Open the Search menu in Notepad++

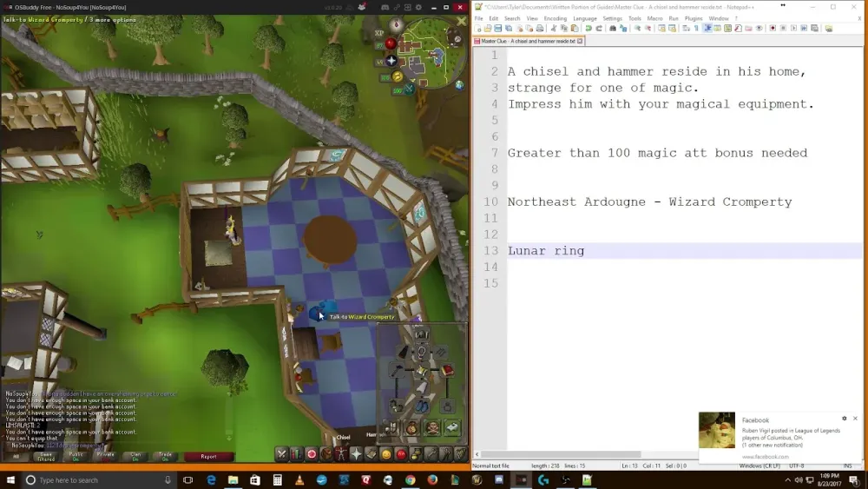coord(512,18)
